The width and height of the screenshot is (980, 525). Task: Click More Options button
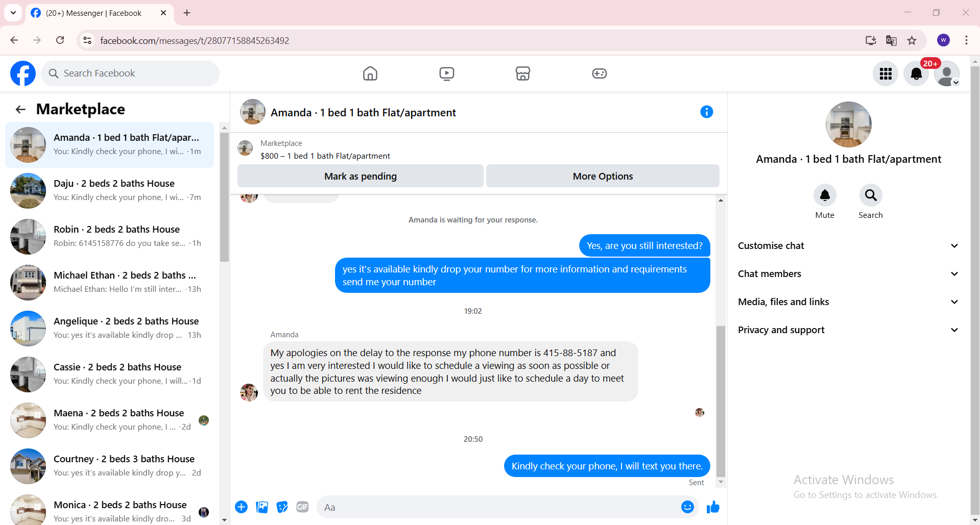[603, 176]
